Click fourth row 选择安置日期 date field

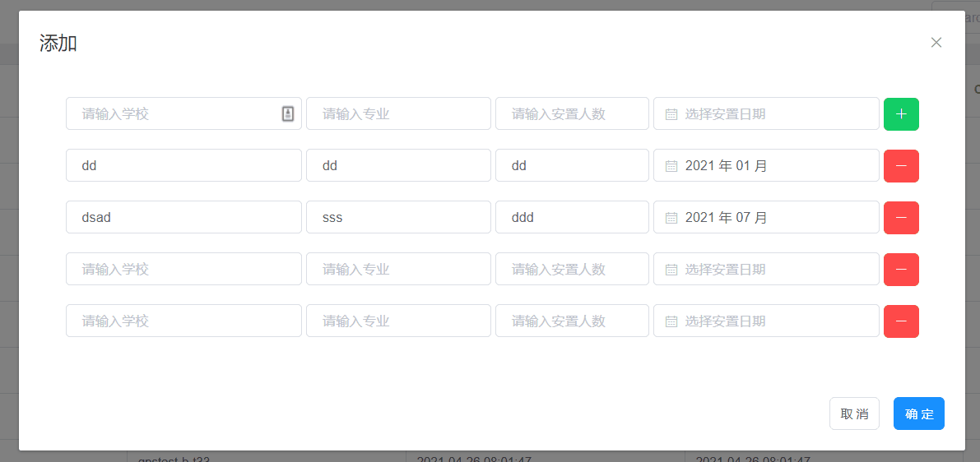click(x=765, y=270)
